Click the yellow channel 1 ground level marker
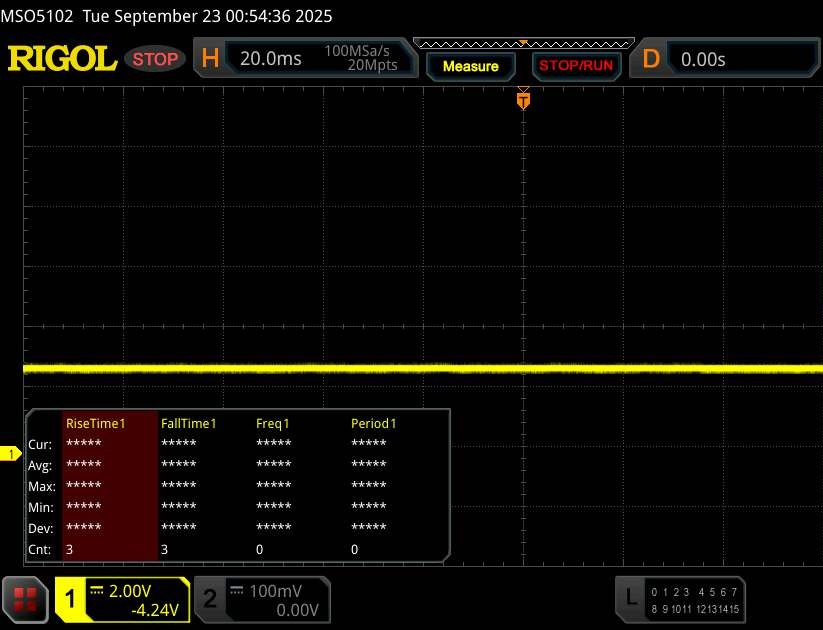 12,455
